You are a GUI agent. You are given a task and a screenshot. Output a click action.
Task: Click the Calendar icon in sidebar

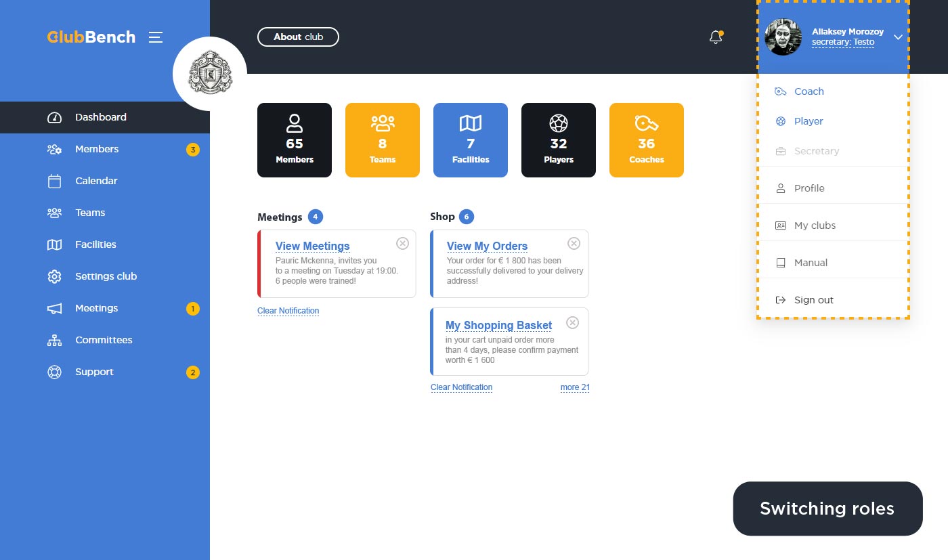[55, 181]
